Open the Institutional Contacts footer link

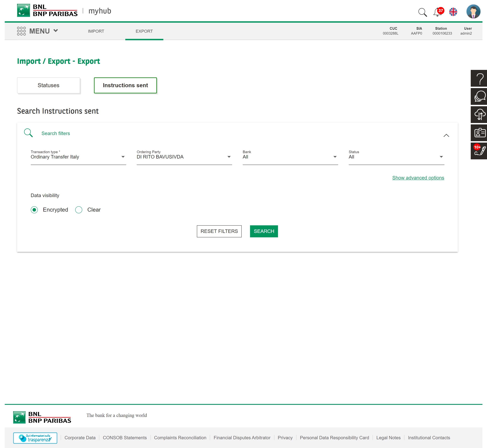pos(429,438)
